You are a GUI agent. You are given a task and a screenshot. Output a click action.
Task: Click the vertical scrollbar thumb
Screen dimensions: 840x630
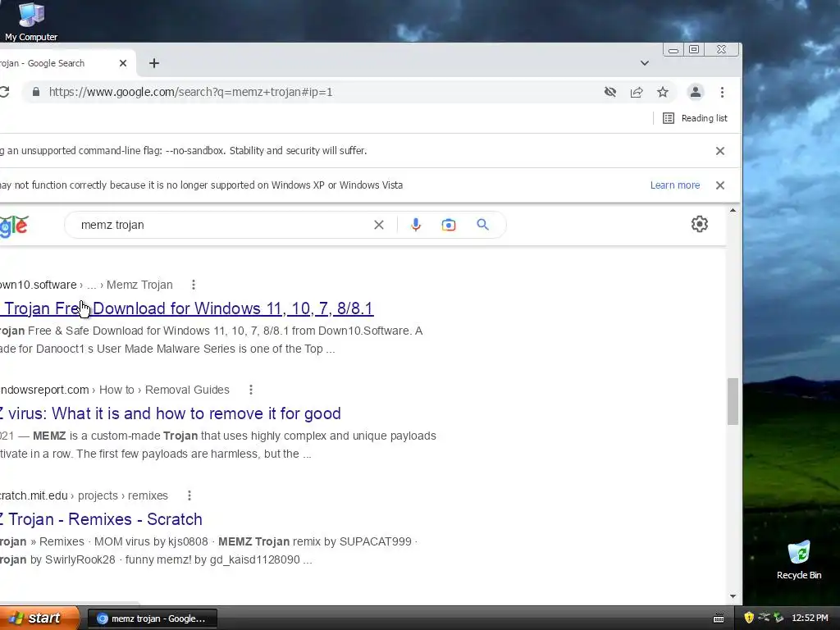[733, 401]
